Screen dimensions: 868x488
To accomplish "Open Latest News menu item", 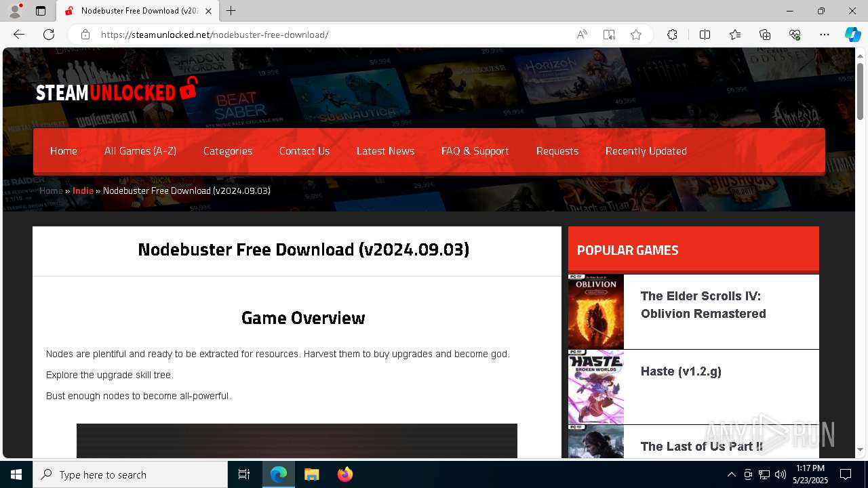I will [386, 151].
